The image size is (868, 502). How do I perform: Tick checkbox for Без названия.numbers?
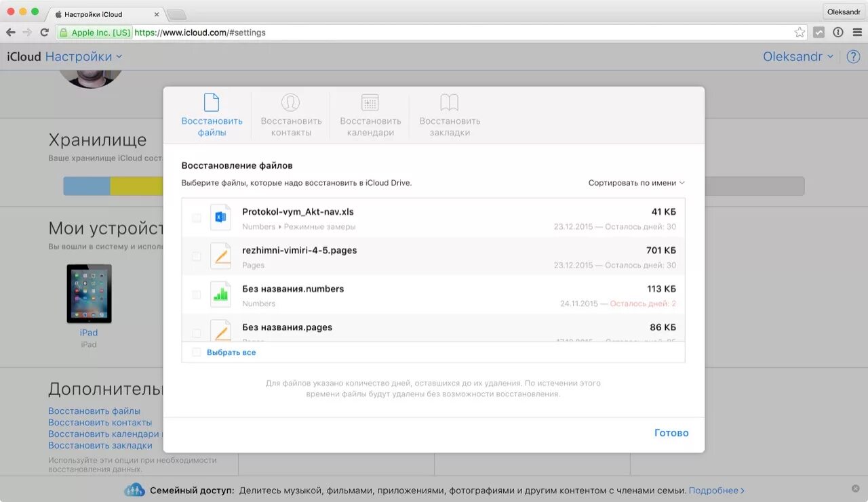(196, 295)
